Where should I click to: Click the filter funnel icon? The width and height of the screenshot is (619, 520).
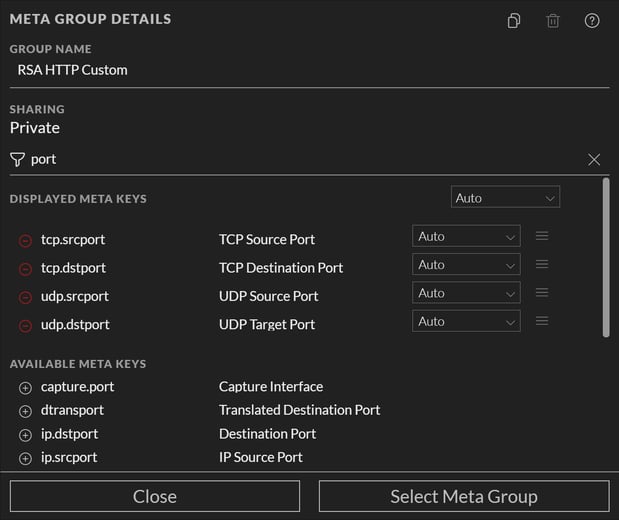tap(17, 159)
